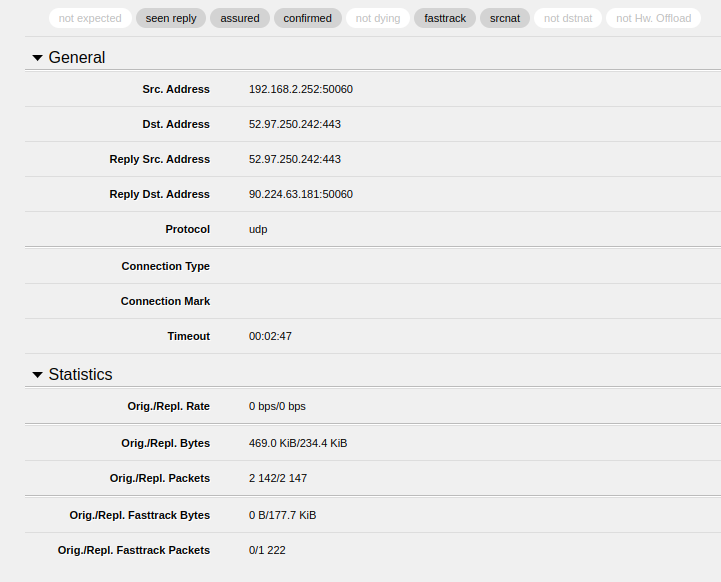This screenshot has width=721, height=582.
Task: Click Orig./Repl. Bytes value 469.0 KiB/234.4 KiB
Action: click(x=298, y=443)
